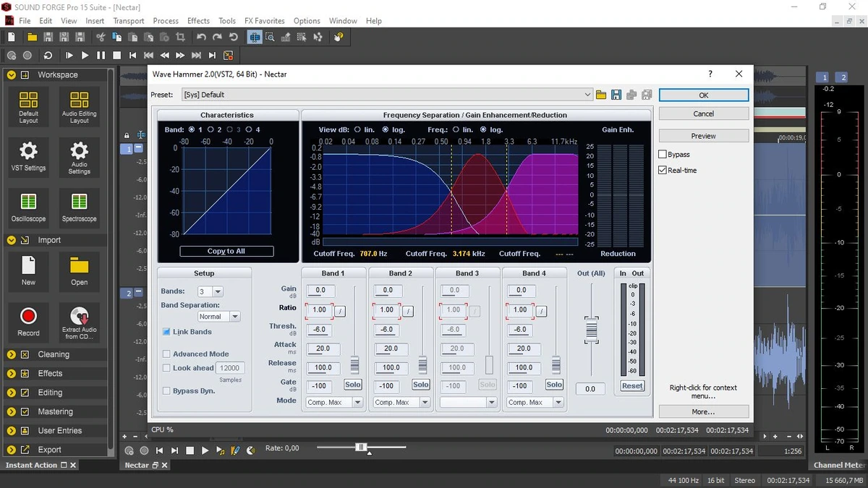Open the Process menu

pyautogui.click(x=166, y=21)
